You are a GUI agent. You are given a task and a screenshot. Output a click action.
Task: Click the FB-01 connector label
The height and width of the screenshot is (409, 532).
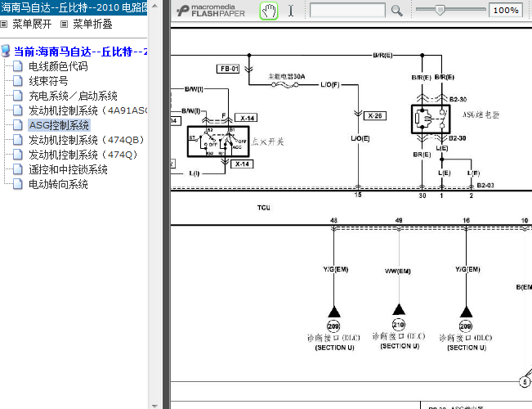(x=228, y=69)
